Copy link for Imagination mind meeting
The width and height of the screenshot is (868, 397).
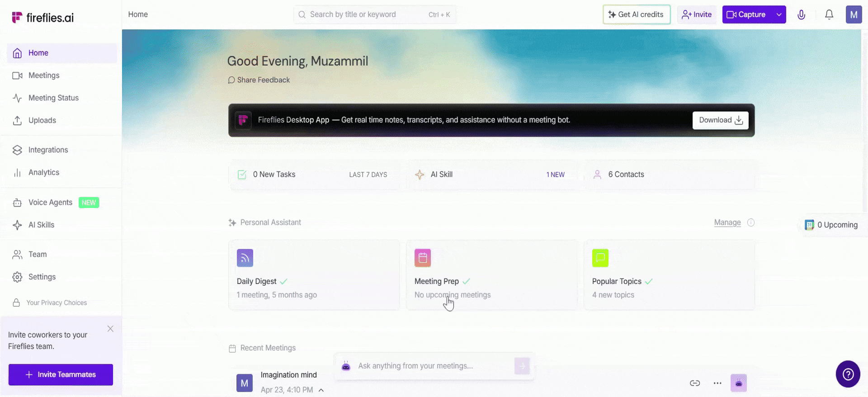pyautogui.click(x=695, y=383)
